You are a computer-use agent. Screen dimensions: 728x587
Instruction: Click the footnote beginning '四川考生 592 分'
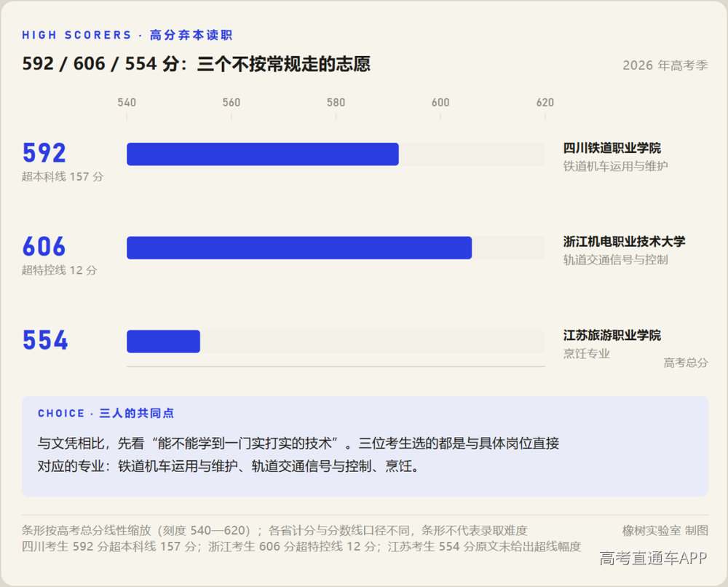point(301,547)
